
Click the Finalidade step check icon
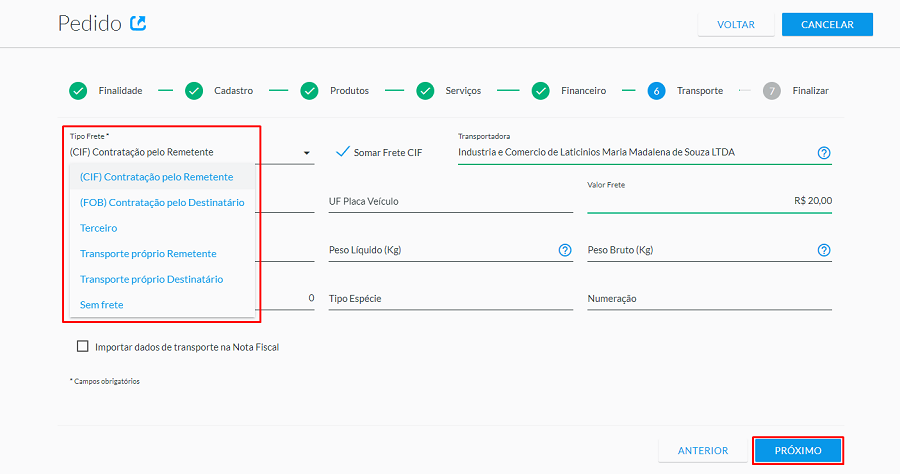(78, 91)
